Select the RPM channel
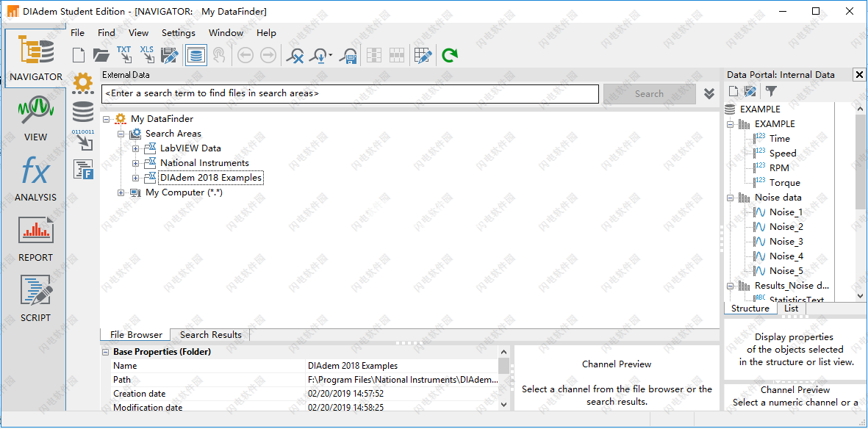Image resolution: width=868 pixels, height=429 pixels. coord(779,167)
